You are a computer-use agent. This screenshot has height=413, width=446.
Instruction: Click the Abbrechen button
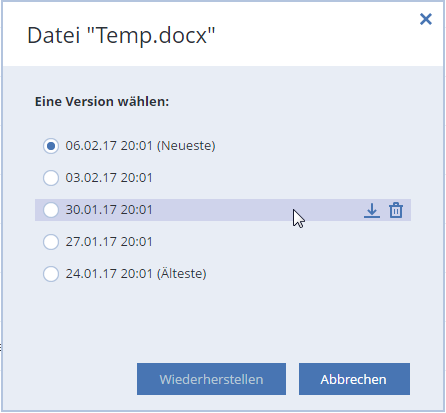354,379
